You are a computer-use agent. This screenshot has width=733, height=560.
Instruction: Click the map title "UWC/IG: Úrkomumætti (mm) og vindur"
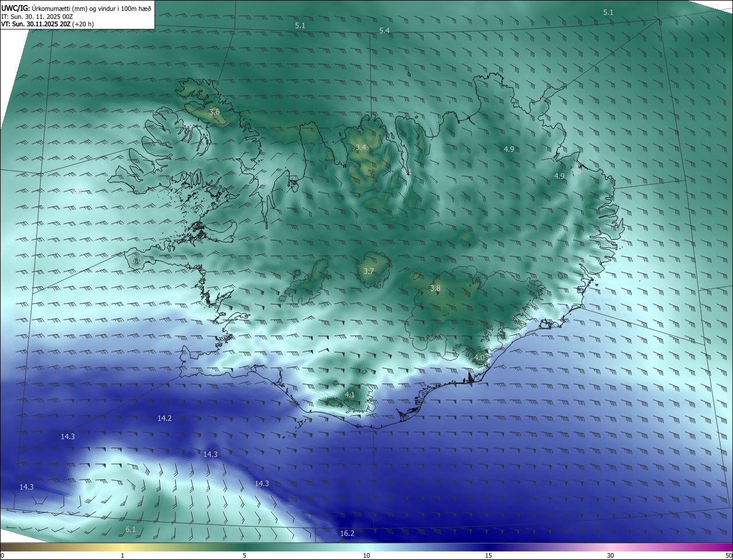(x=76, y=8)
